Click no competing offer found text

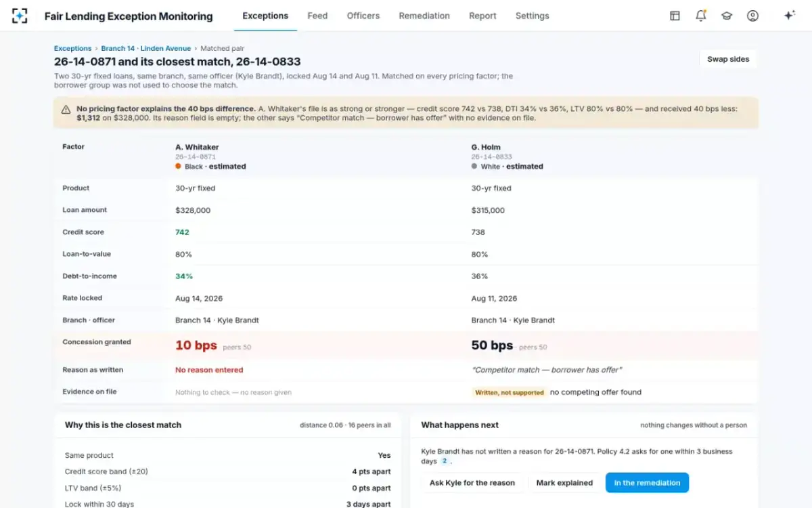coord(595,392)
